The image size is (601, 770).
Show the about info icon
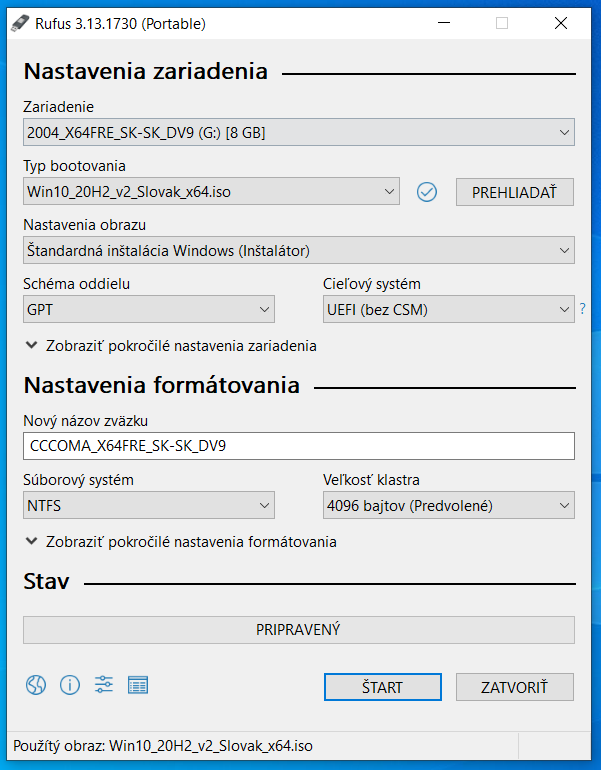[x=70, y=685]
